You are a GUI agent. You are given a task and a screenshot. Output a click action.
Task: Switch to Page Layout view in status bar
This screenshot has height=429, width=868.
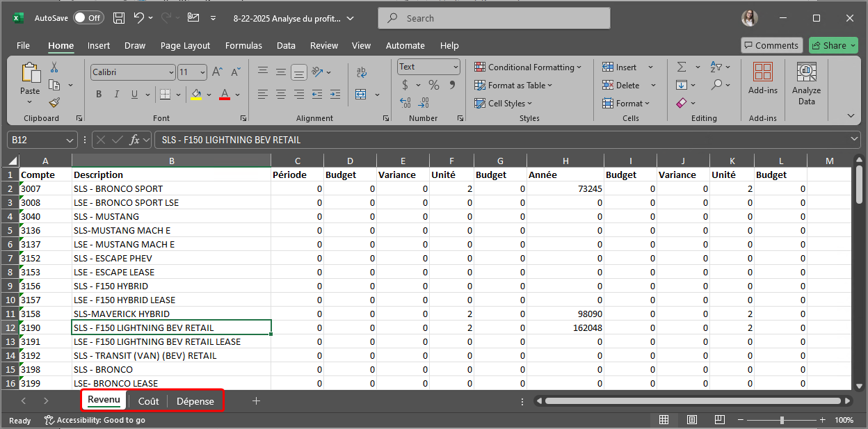691,420
